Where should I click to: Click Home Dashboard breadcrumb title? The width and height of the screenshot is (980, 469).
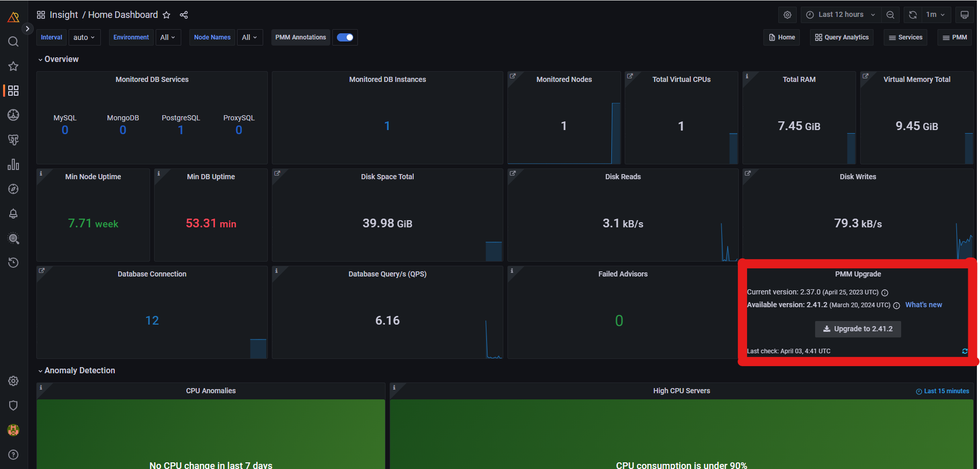123,15
